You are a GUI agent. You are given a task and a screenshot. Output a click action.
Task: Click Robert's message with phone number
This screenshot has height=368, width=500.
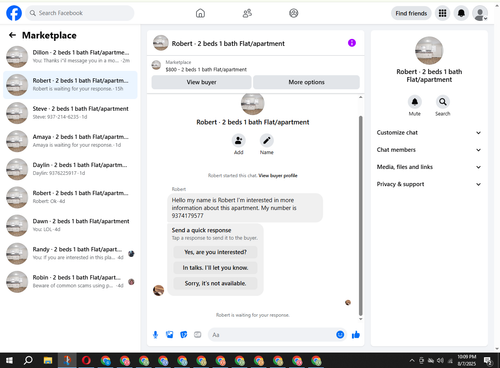[x=245, y=208]
